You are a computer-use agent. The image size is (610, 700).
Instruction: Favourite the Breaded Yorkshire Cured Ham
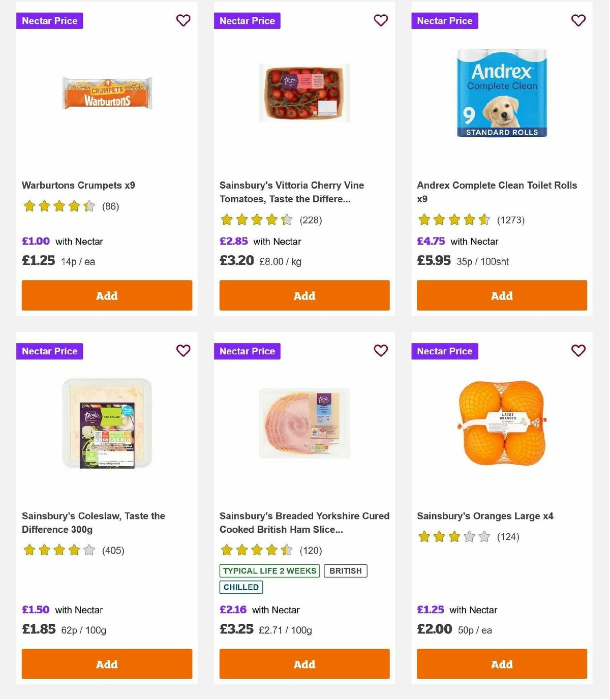(x=381, y=350)
